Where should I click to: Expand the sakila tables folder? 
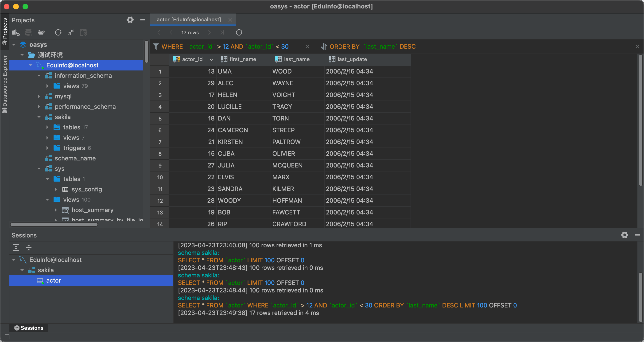(x=47, y=127)
